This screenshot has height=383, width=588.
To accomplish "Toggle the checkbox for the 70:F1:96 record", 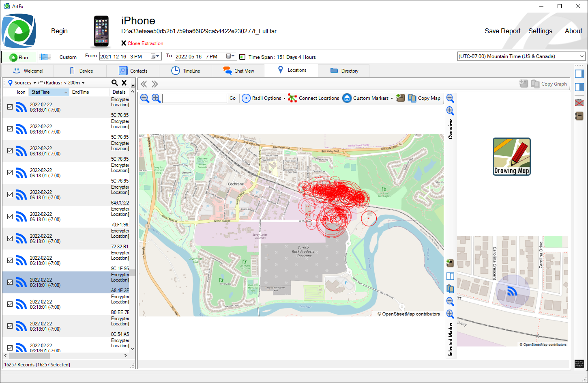I will click(10, 217).
